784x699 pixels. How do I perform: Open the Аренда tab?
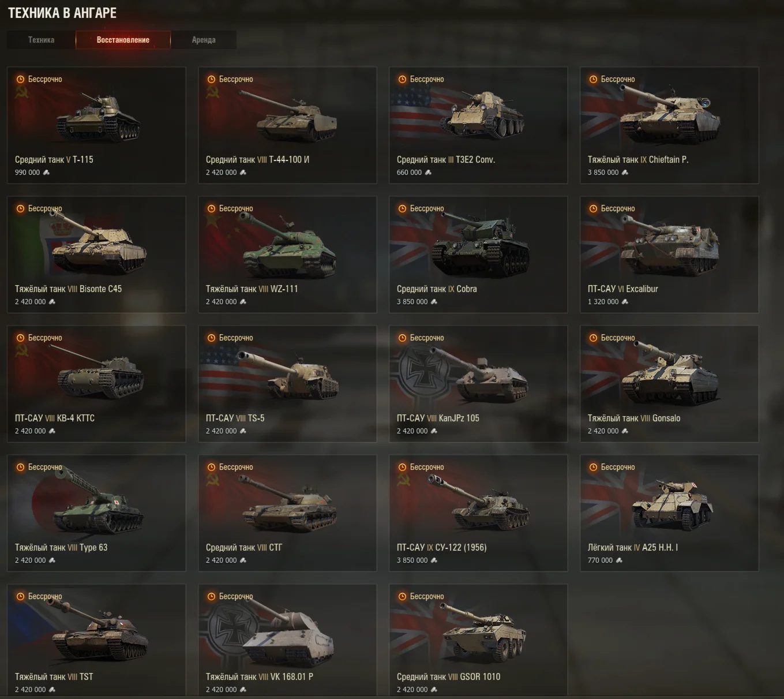pyautogui.click(x=204, y=40)
